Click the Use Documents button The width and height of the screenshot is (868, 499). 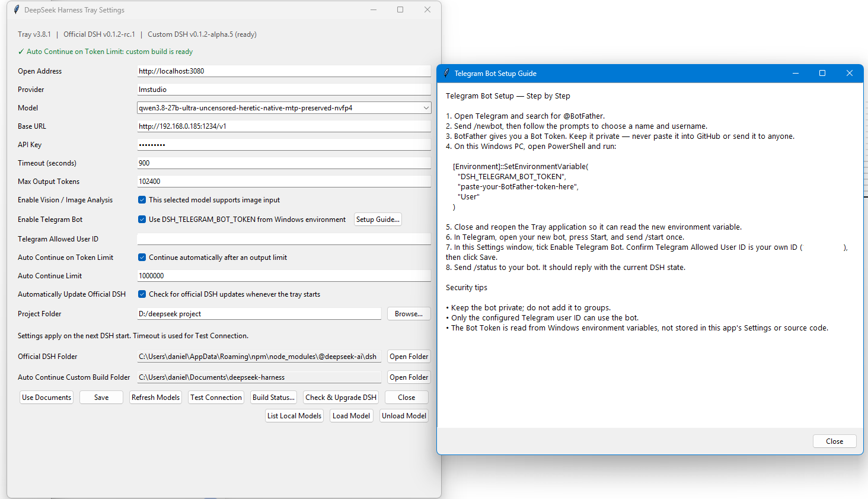click(47, 398)
